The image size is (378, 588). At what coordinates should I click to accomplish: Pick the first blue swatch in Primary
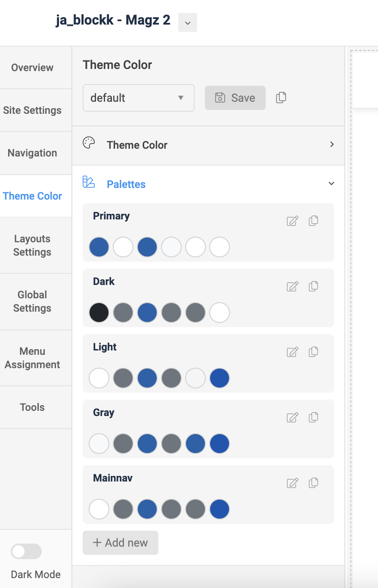point(99,247)
